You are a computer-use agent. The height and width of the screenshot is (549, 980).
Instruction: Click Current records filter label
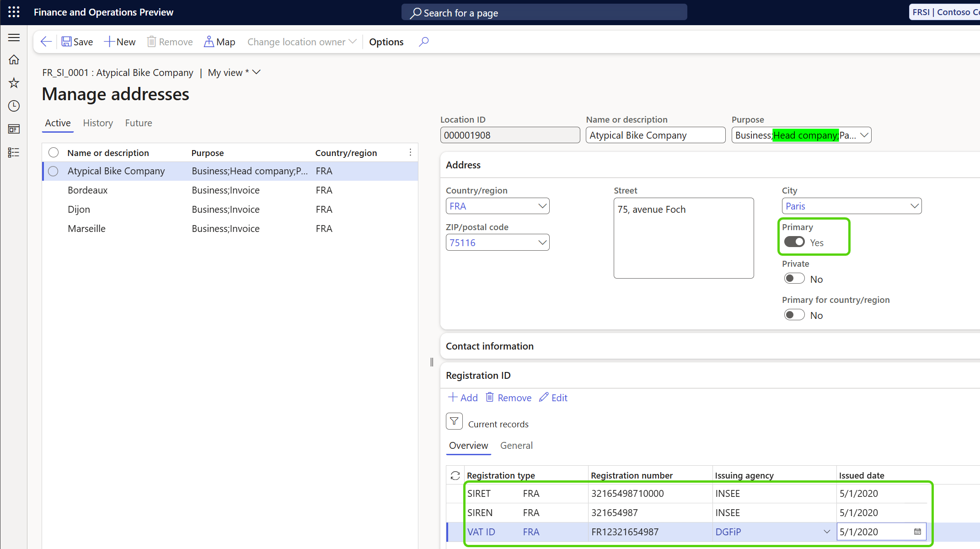tap(498, 424)
